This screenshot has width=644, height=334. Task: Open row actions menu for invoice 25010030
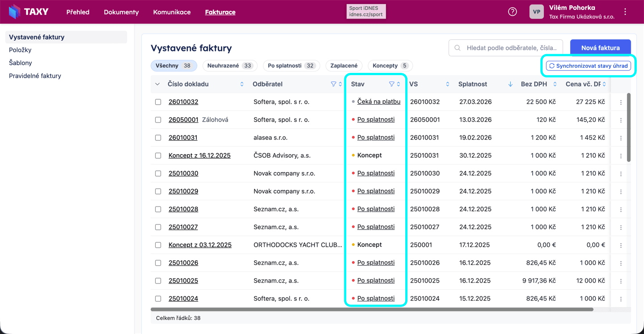pos(621,174)
